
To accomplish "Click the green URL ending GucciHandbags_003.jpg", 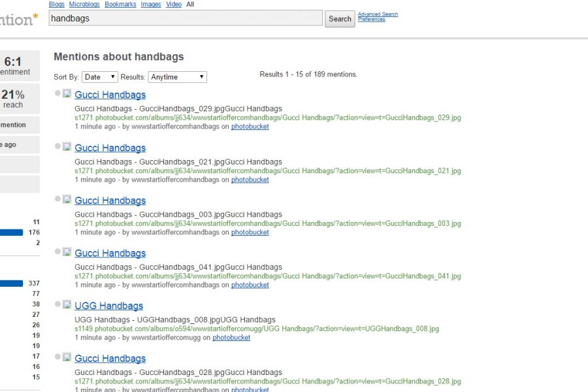I will 268,223.
